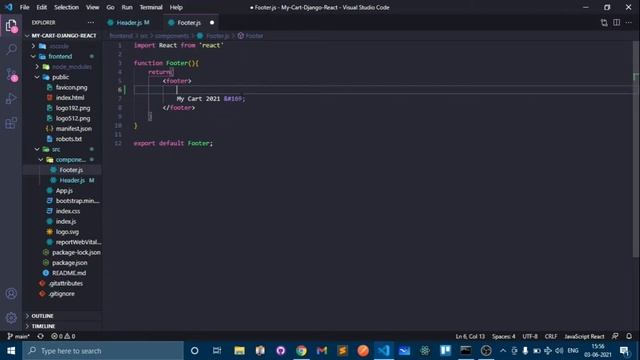Open the Go menu
This screenshot has width=640, height=360.
coord(110,7)
